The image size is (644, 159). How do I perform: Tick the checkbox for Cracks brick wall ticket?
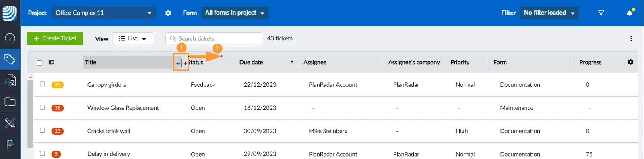pyautogui.click(x=42, y=130)
